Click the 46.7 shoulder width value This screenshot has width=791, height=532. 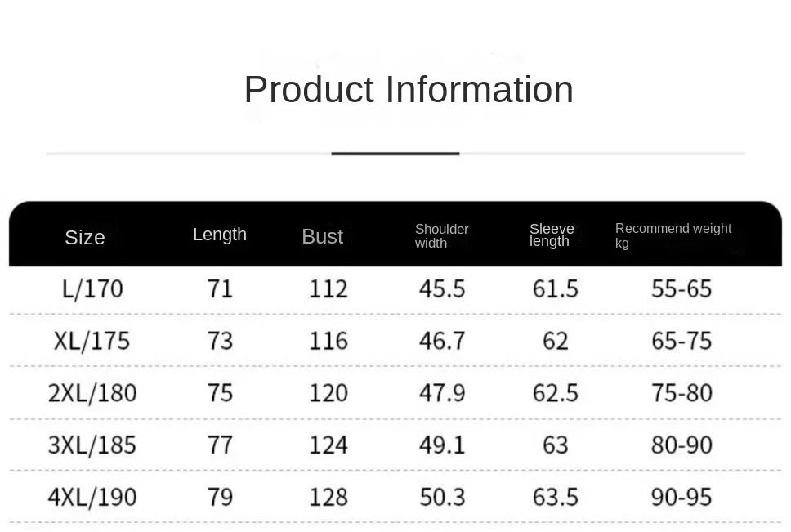coord(442,341)
